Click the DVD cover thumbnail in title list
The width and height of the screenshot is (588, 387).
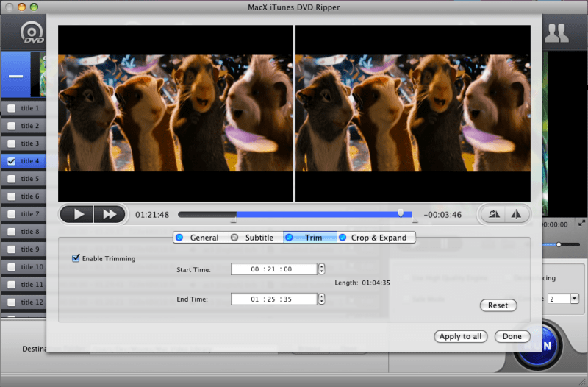point(39,74)
